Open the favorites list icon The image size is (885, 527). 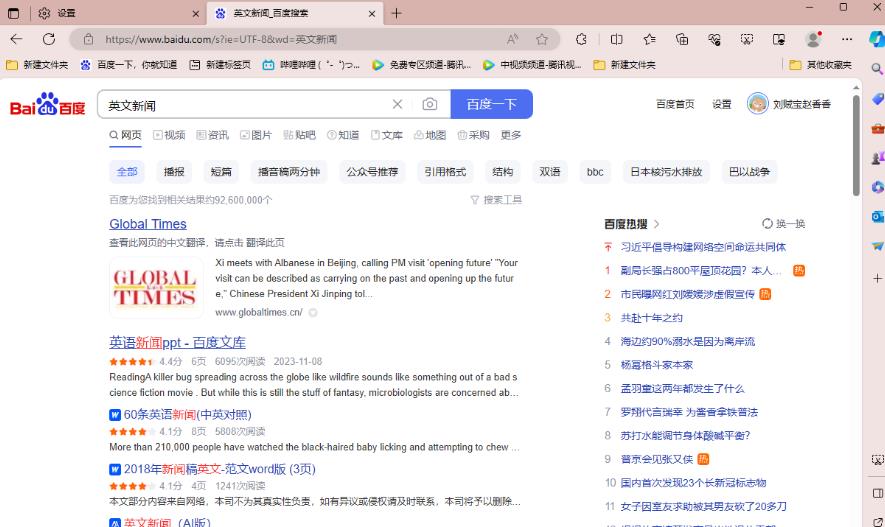[649, 39]
